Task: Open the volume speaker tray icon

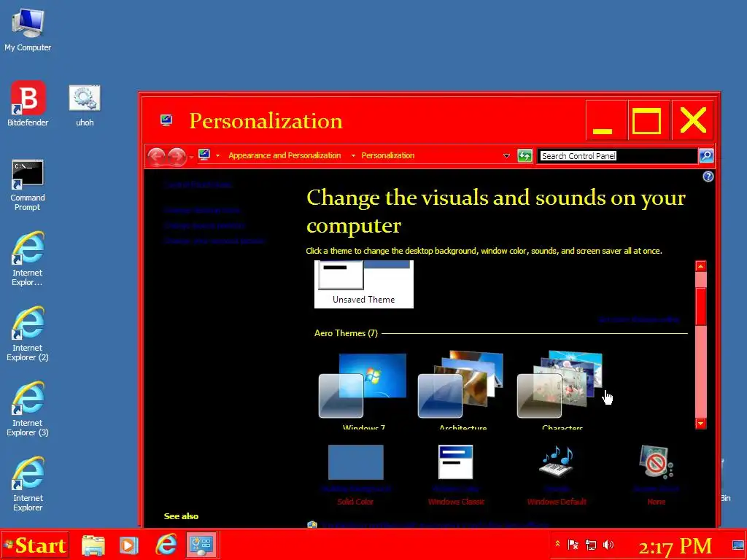Action: click(608, 545)
